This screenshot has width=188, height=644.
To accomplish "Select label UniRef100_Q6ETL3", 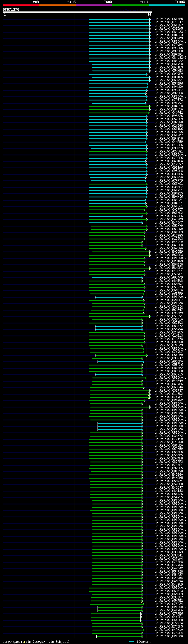I will pyautogui.click(x=169, y=67).
